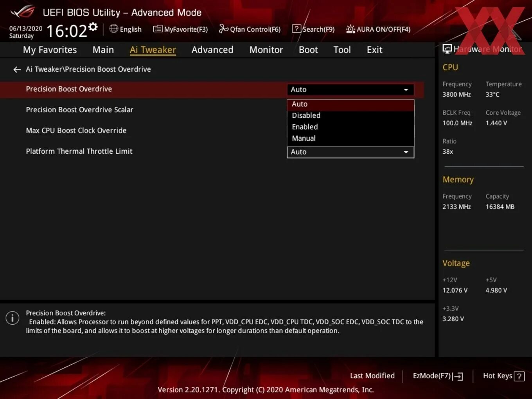Click the Memory capacity value 16384 MB
This screenshot has height=399, width=532.
(x=500, y=207)
